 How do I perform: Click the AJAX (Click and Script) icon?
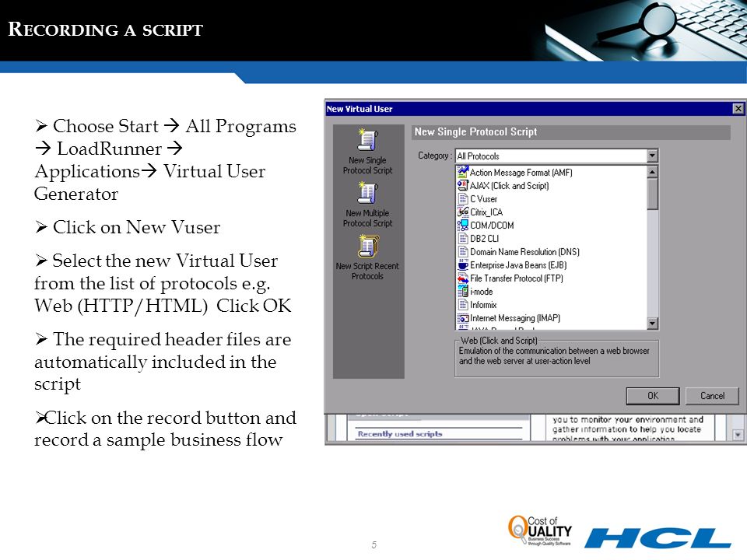point(462,185)
